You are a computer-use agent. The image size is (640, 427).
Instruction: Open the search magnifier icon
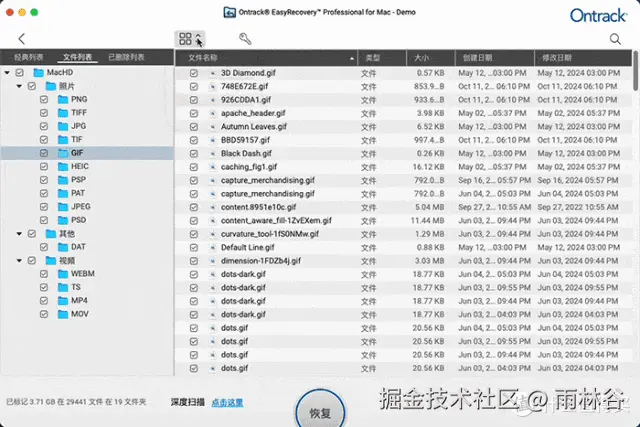615,39
